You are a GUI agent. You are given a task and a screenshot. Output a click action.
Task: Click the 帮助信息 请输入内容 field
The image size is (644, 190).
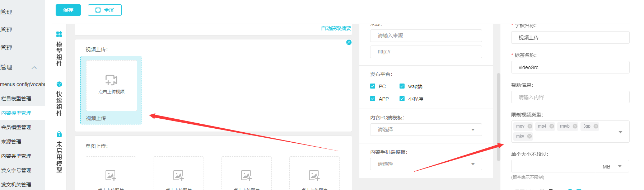click(x=570, y=97)
